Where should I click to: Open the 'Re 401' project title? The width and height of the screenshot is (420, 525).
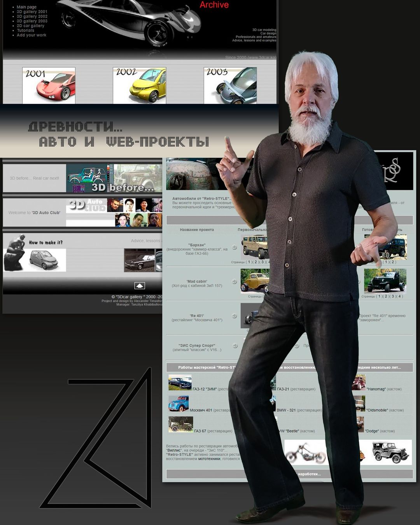197,316
